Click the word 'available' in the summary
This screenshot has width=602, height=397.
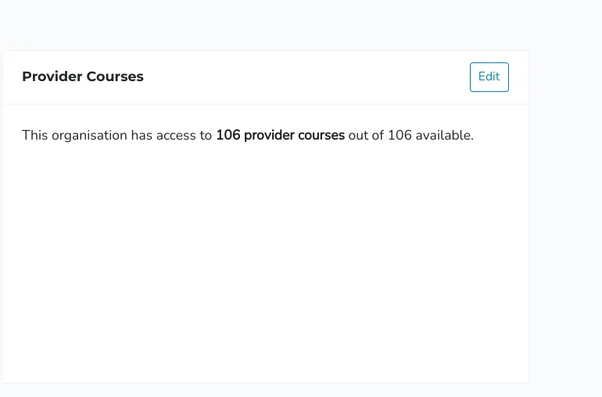[443, 135]
